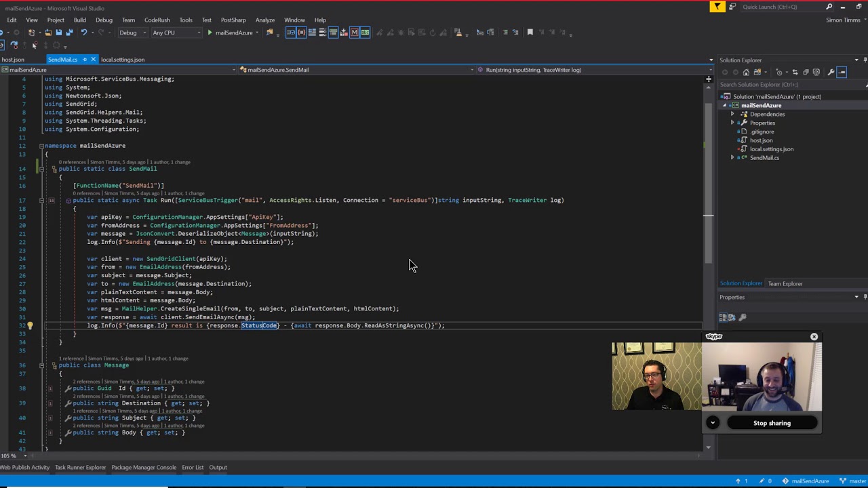Click the feedback icon beside Quick Launch
Screen dimensions: 868x488
pos(732,7)
